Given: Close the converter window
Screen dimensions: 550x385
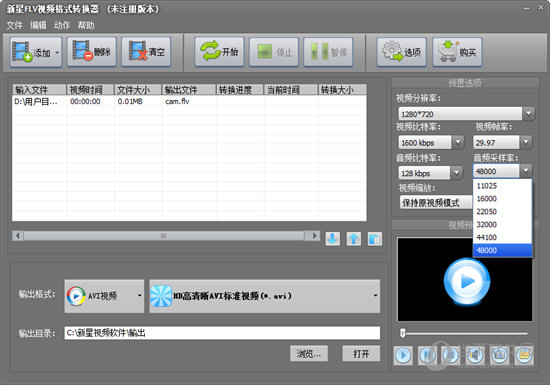Looking at the screenshot, I should point(541,7).
